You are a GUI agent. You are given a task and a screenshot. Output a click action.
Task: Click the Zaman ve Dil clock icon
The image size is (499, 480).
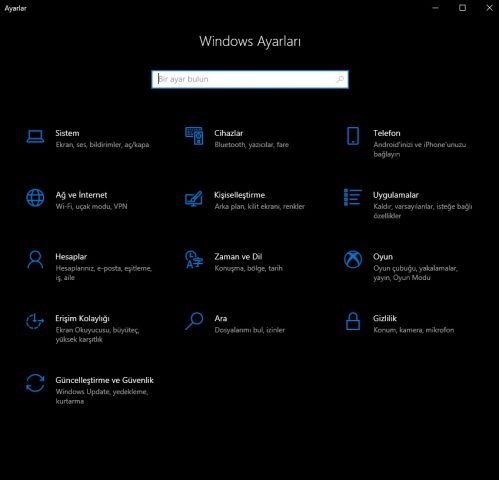point(194,260)
